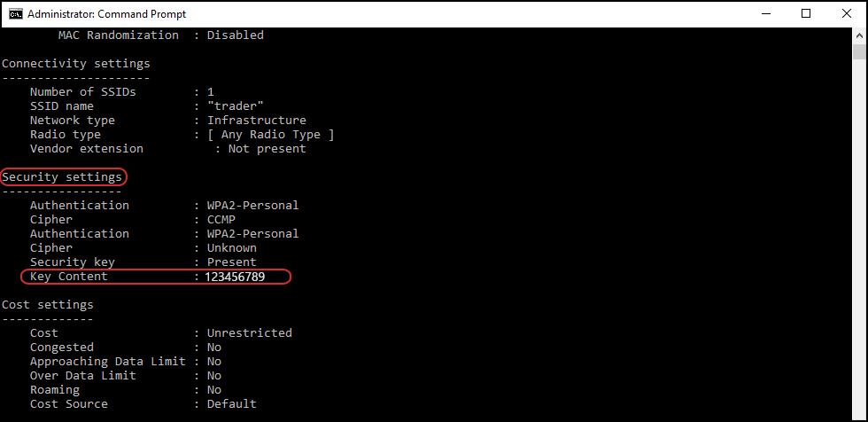868x422 pixels.
Task: Click the 'Cost settings' heading text
Action: tap(48, 305)
